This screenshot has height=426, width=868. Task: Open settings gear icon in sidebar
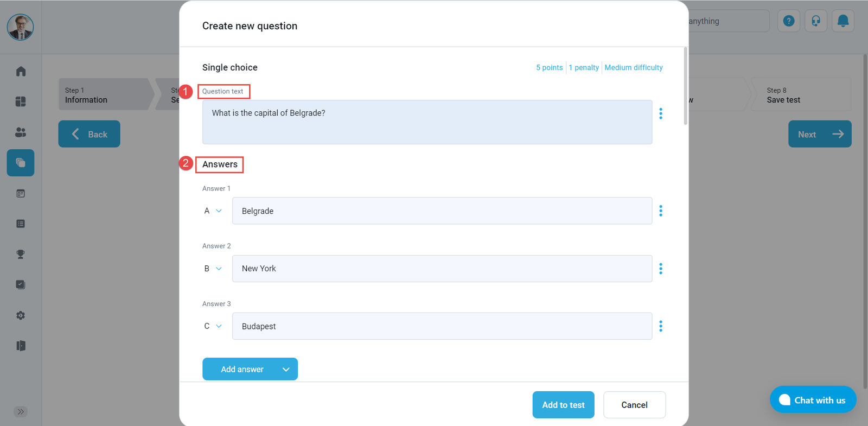pyautogui.click(x=21, y=315)
